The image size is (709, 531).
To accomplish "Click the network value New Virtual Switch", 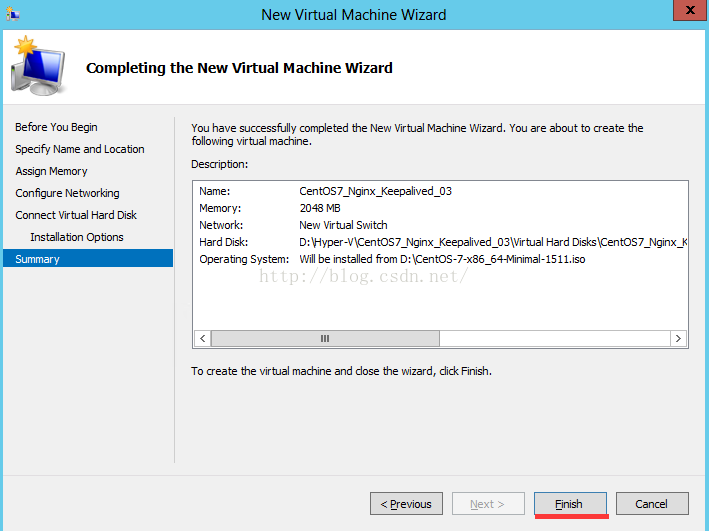I will [343, 225].
